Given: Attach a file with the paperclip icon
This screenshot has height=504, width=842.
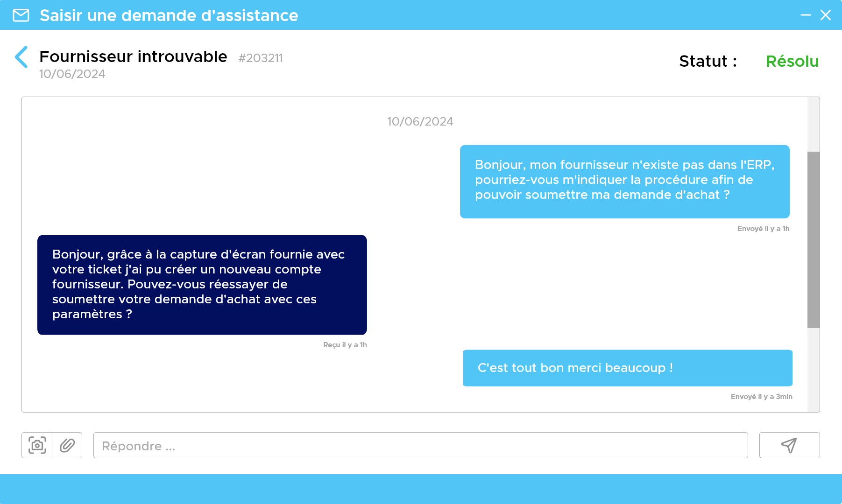Looking at the screenshot, I should click(x=67, y=445).
